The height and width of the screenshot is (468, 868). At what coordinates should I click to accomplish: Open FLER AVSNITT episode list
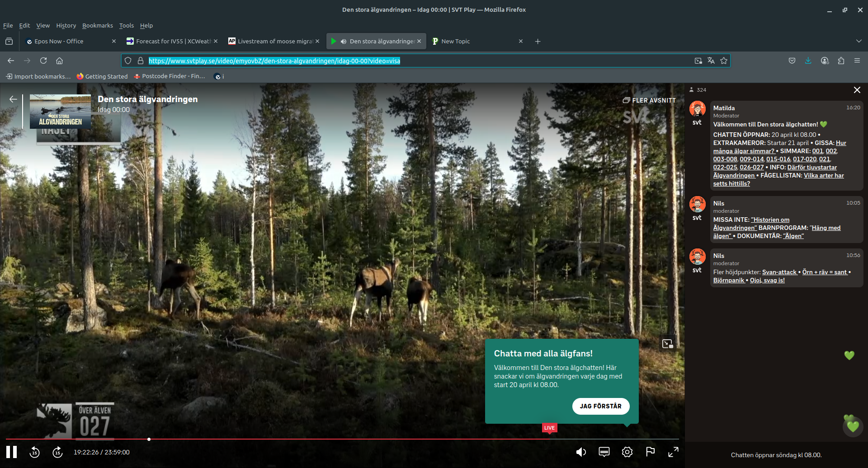click(x=649, y=100)
